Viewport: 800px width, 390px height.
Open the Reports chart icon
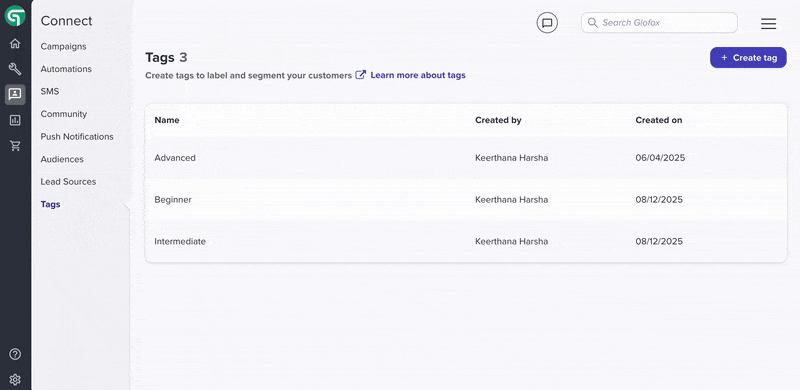[x=15, y=120]
